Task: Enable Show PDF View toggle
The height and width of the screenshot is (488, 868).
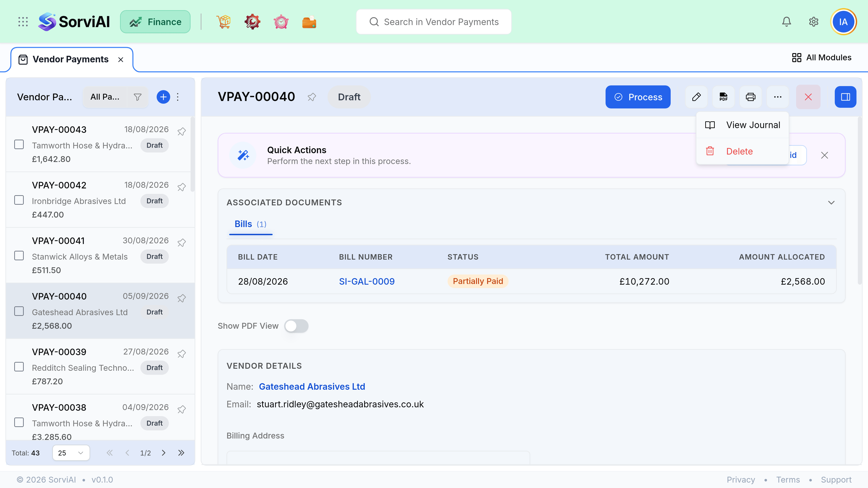Action: click(x=296, y=326)
